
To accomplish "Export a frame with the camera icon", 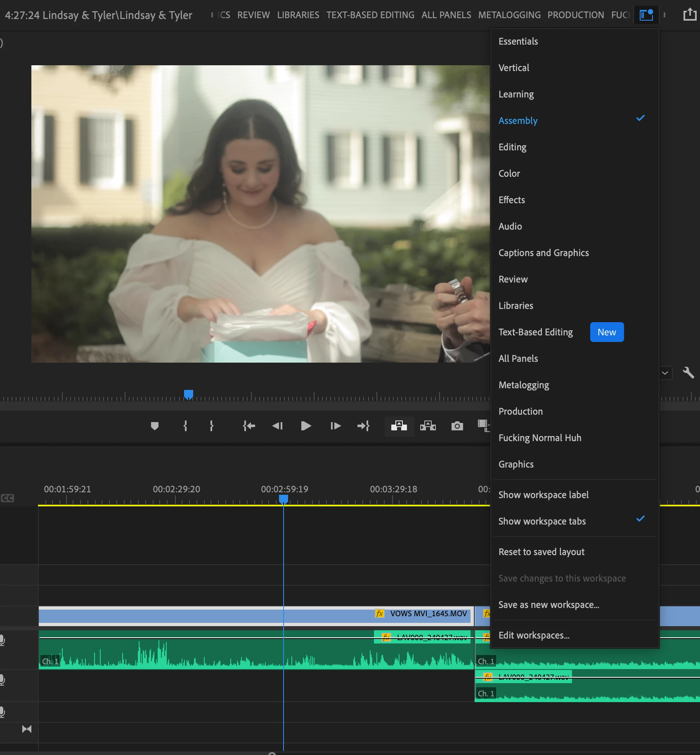I will (457, 426).
